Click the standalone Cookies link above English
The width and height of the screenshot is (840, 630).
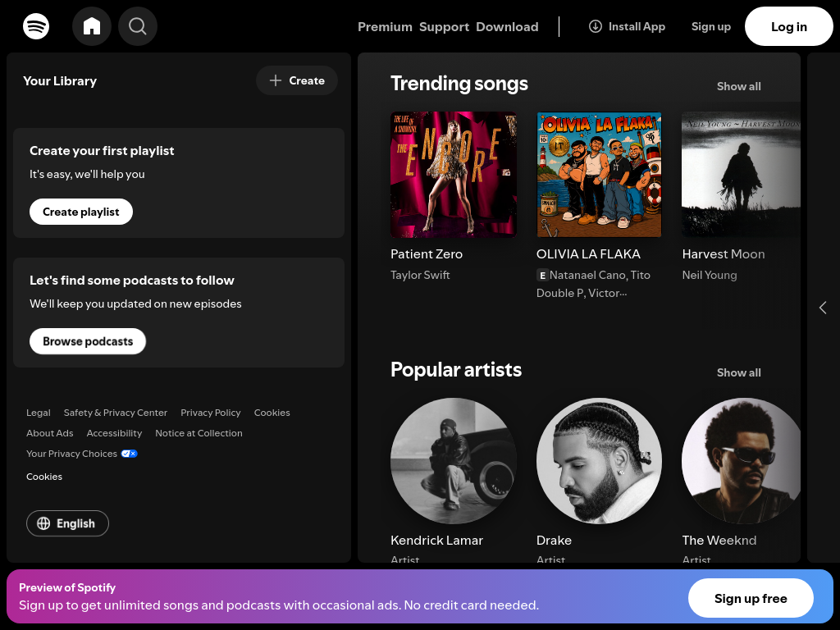tap(44, 477)
